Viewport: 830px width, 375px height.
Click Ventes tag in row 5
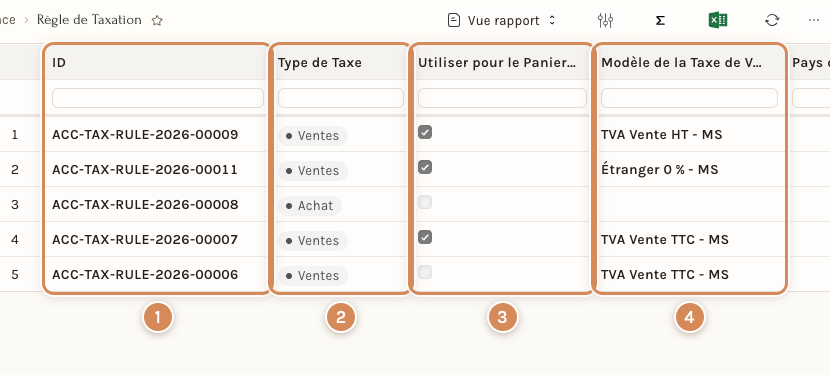(313, 275)
